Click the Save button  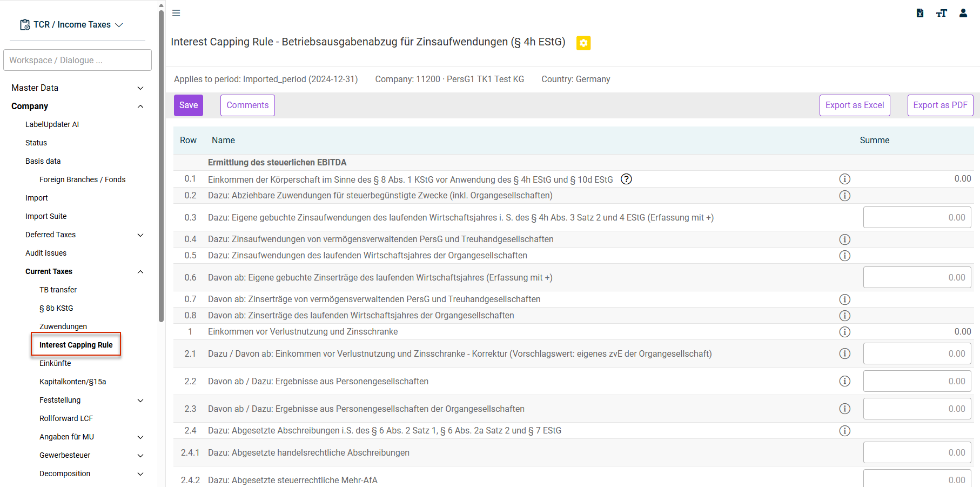pyautogui.click(x=189, y=105)
